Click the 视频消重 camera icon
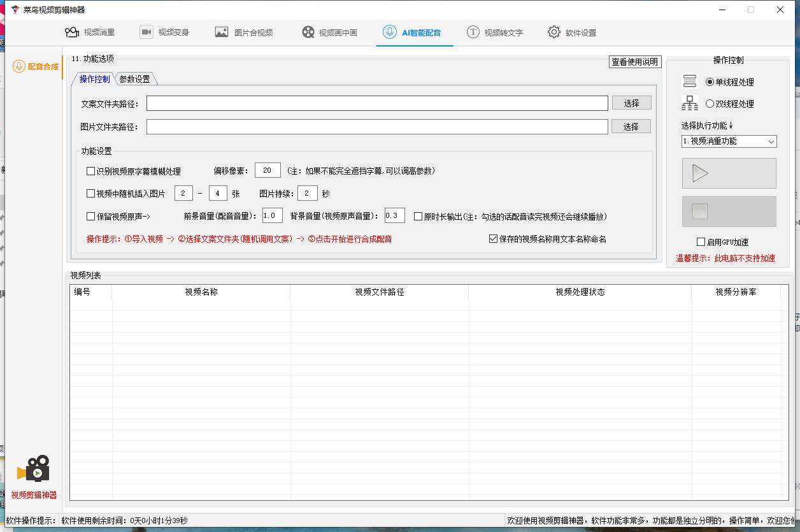800x532 pixels. [71, 32]
